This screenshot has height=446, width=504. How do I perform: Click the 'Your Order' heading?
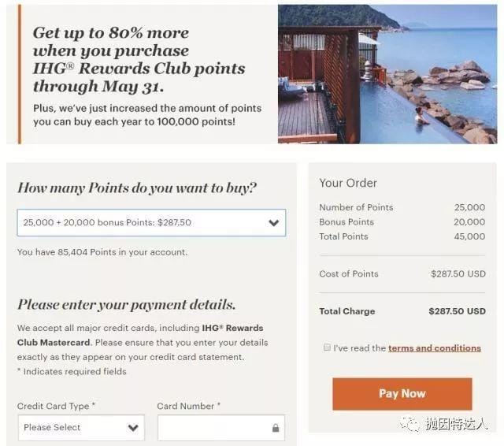[x=348, y=183]
